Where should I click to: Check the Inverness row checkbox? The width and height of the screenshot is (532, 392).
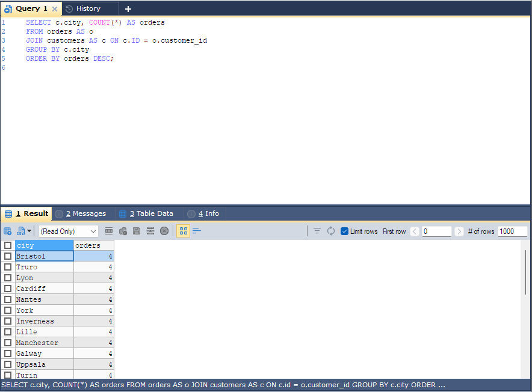point(8,321)
